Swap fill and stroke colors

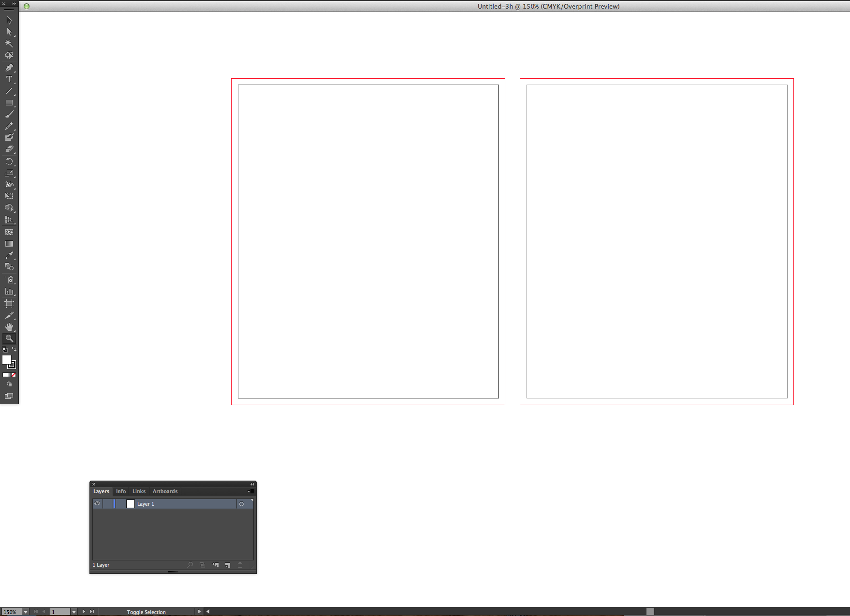14,349
